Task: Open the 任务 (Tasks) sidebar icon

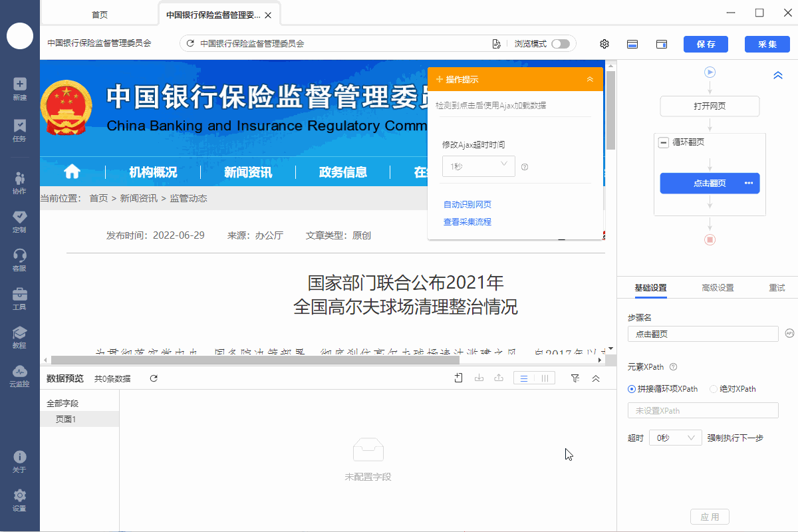Action: (x=20, y=130)
